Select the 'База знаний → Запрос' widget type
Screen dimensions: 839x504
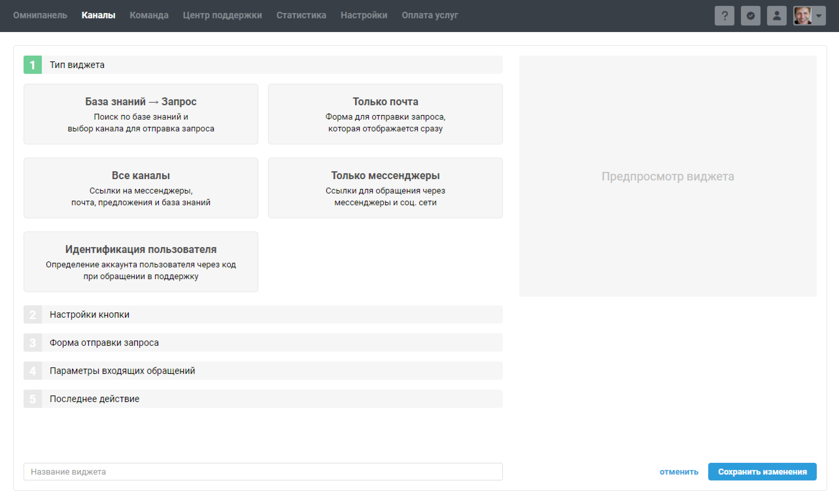141,114
